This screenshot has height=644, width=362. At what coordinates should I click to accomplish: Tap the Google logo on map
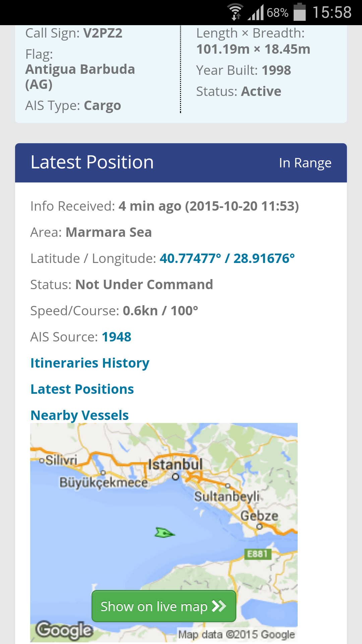click(64, 630)
